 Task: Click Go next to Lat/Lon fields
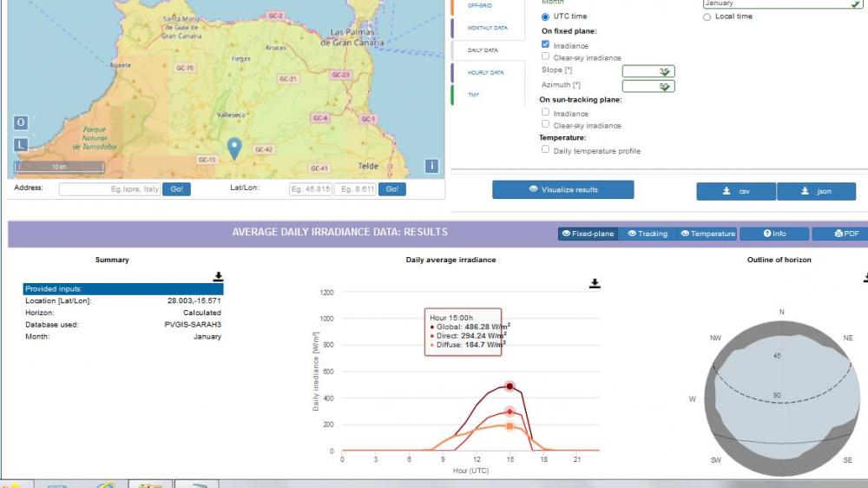pyautogui.click(x=392, y=189)
